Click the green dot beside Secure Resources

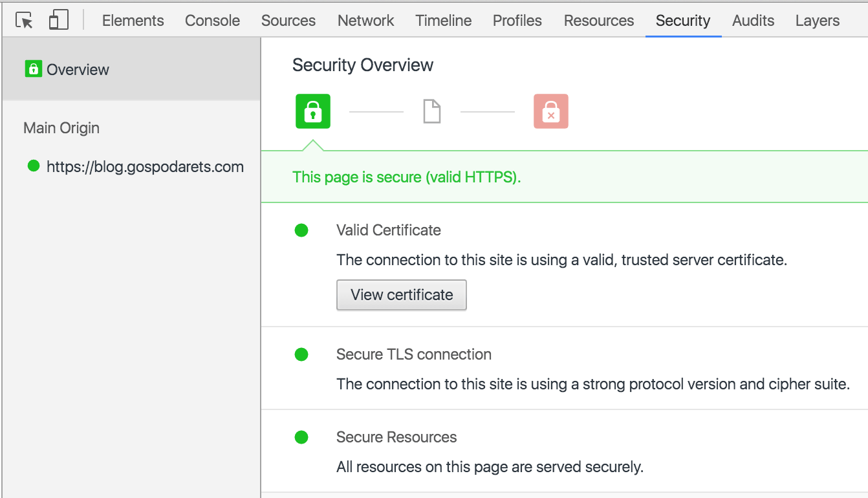click(x=301, y=437)
